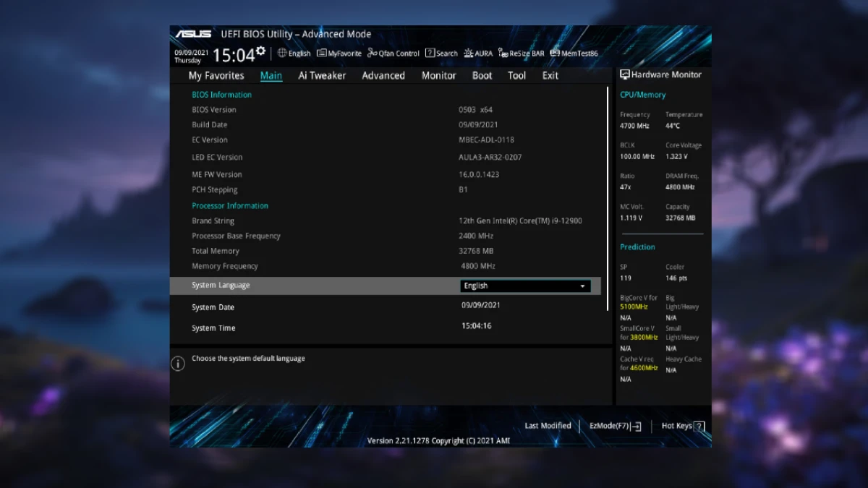Click the Core Voltage 1.323 V reading

click(676, 156)
